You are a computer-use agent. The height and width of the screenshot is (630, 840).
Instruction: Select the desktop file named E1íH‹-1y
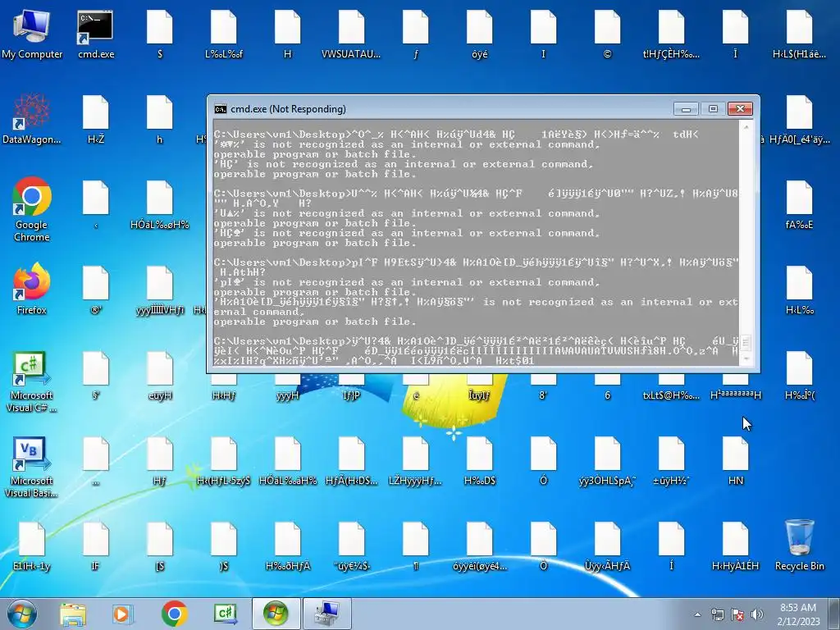point(32,546)
